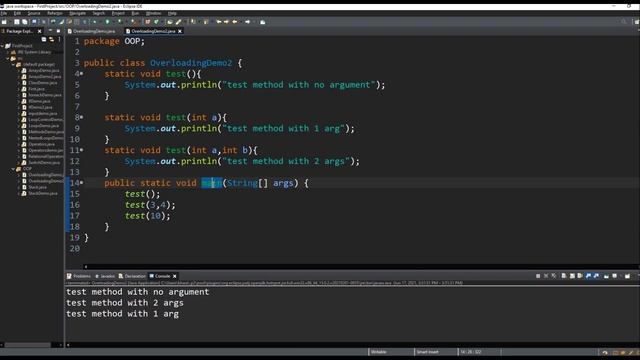Open the Refactor menu
Image resolution: width=640 pixels, height=360 pixels.
tap(55, 13)
